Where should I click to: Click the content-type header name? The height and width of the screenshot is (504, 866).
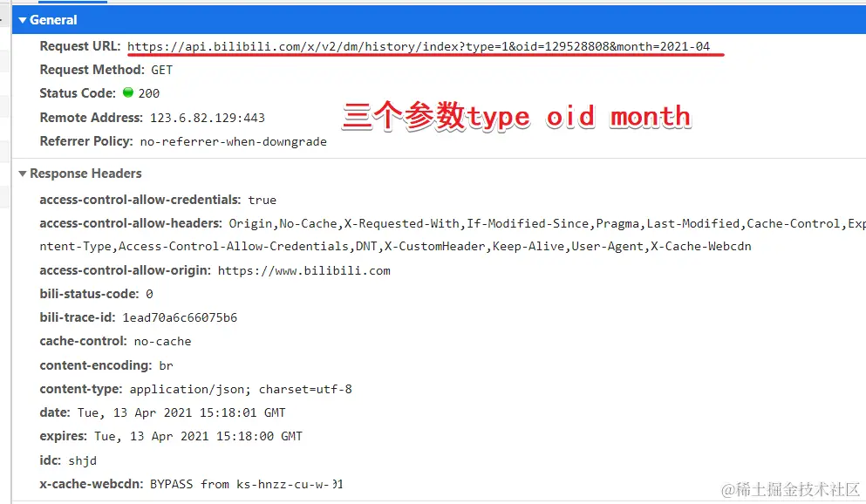click(x=80, y=389)
